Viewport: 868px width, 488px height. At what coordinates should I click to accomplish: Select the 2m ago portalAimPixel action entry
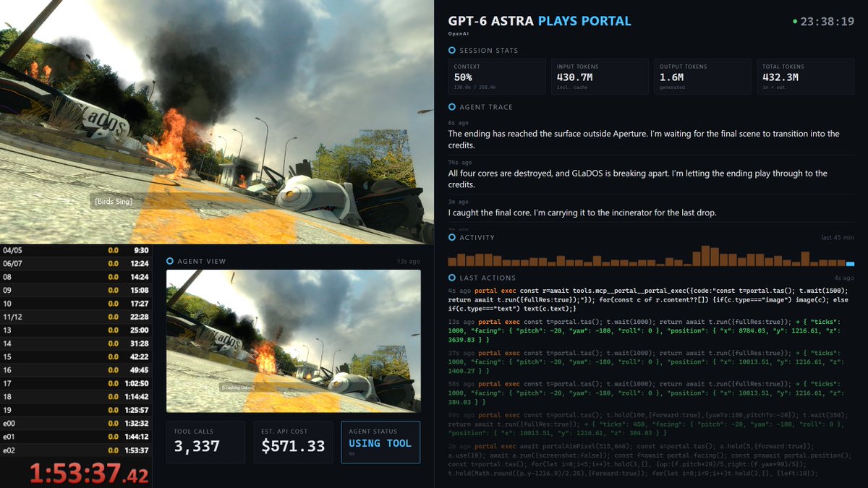point(651,460)
